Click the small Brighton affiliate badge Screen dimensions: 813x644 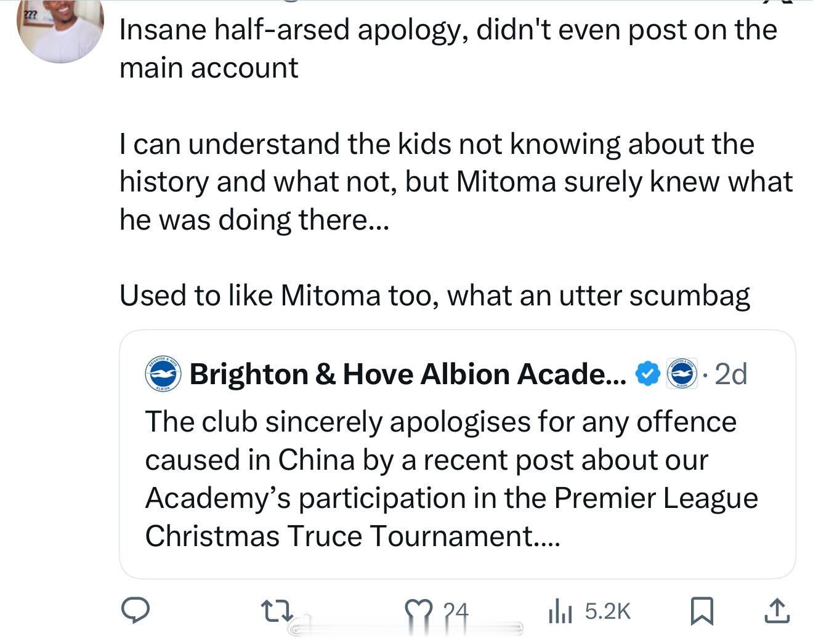[682, 374]
